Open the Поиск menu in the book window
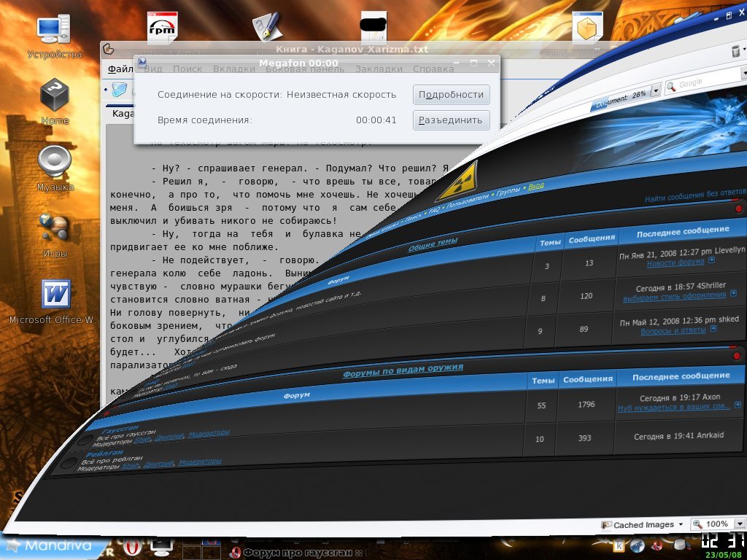Viewport: 747px width, 560px height. coord(187,69)
